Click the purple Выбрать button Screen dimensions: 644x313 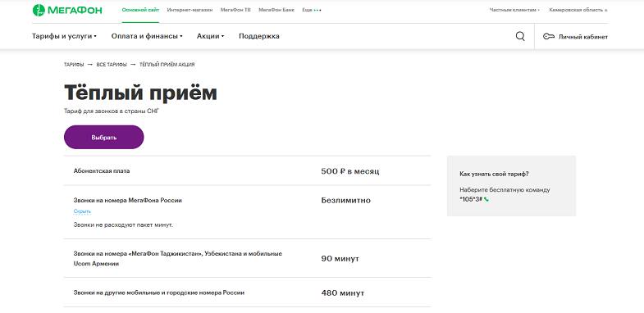(x=104, y=137)
